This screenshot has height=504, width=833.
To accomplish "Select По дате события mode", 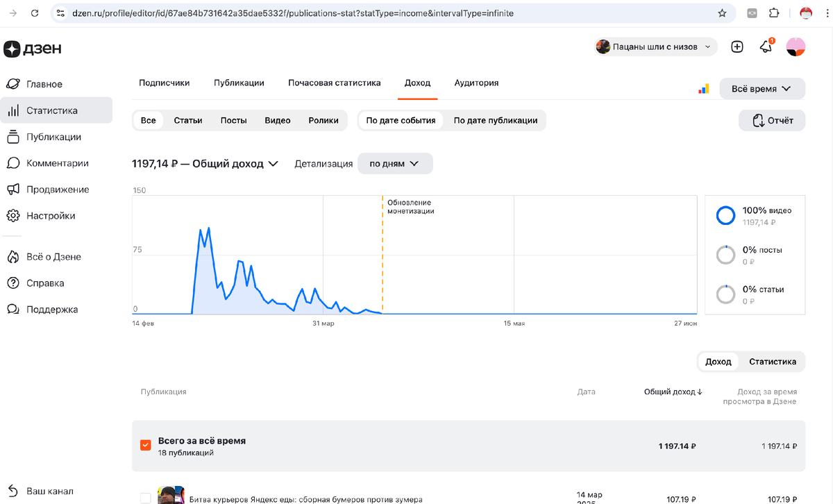I will [x=401, y=120].
